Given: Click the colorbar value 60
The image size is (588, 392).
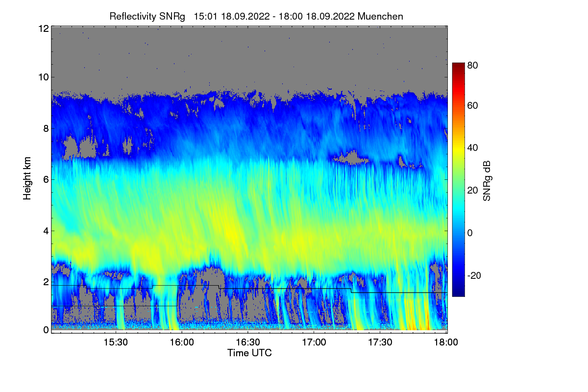Looking at the screenshot, I should click(x=473, y=105).
